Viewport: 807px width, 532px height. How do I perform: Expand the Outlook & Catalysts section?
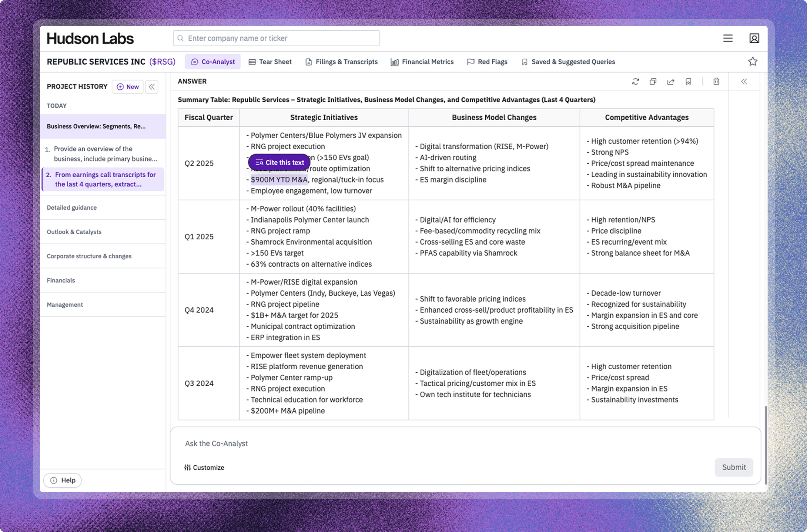[74, 232]
